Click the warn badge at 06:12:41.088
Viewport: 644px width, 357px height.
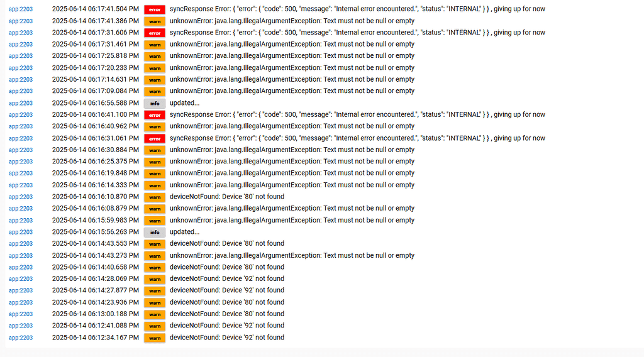click(154, 326)
